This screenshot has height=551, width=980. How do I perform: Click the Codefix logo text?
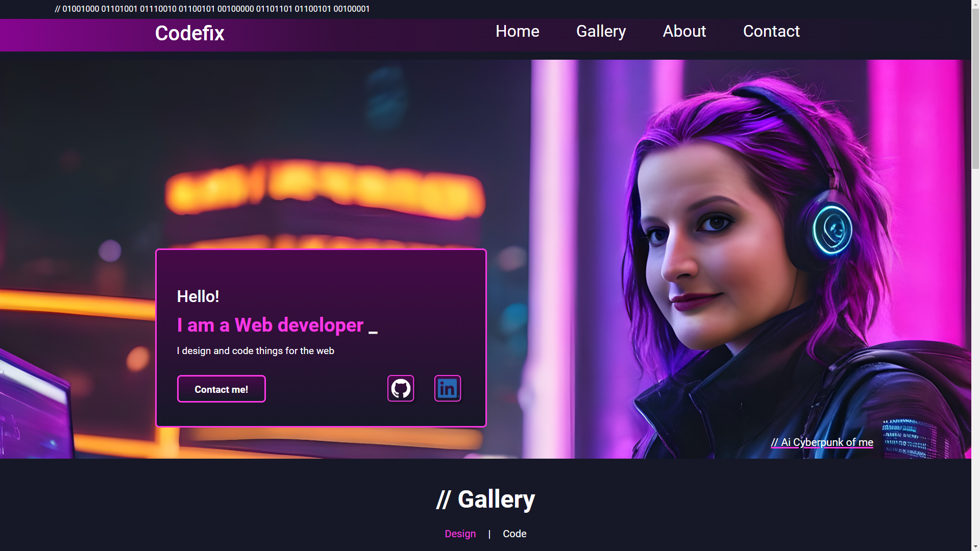click(189, 34)
